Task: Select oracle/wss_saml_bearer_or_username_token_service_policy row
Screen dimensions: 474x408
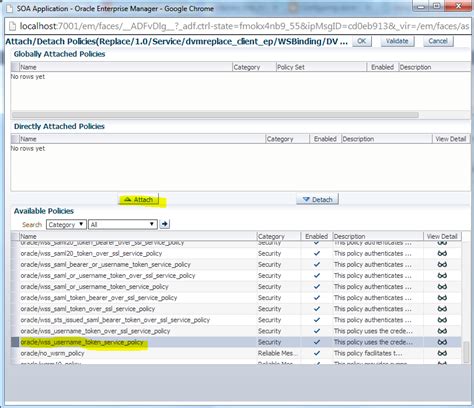Action: click(236, 265)
